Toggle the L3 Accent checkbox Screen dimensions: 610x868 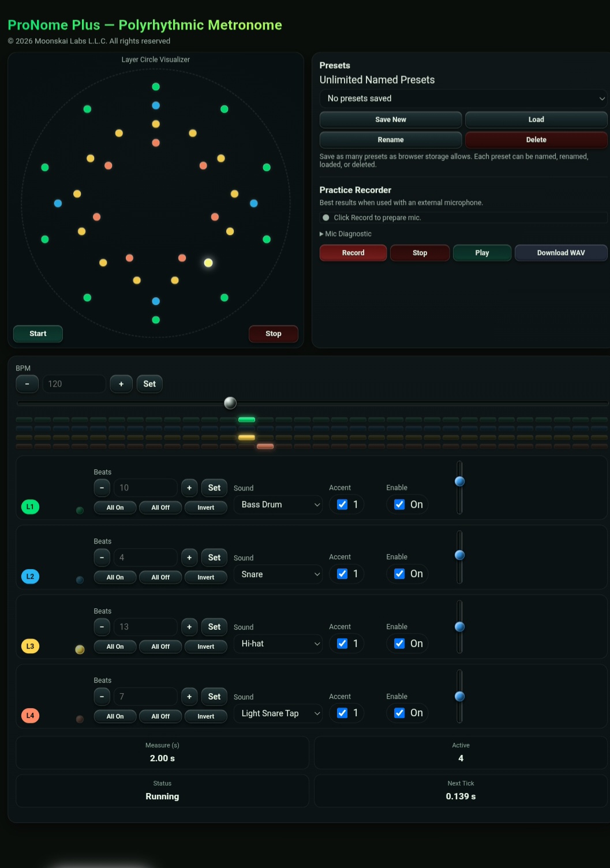pyautogui.click(x=342, y=643)
